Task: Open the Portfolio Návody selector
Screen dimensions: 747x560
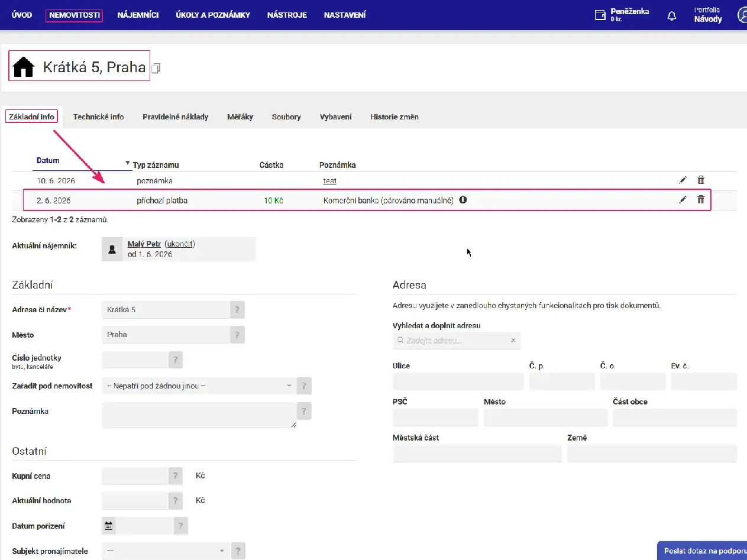Action: [x=708, y=15]
